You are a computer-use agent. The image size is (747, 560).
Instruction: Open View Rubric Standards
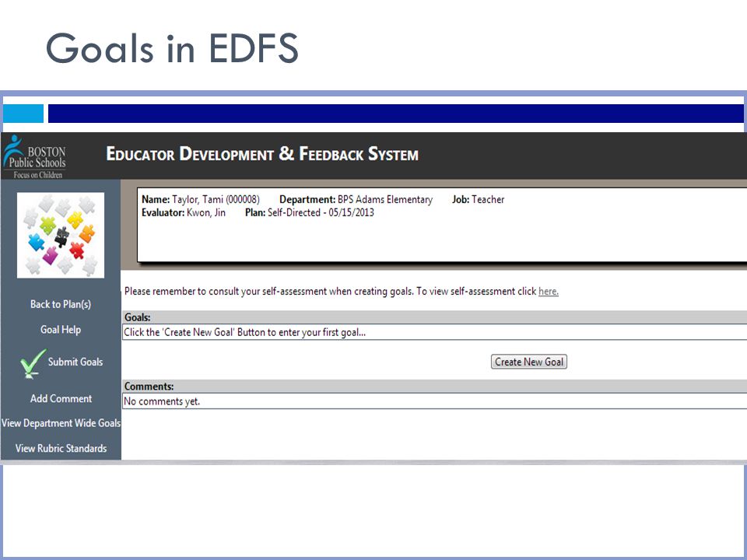(x=61, y=448)
